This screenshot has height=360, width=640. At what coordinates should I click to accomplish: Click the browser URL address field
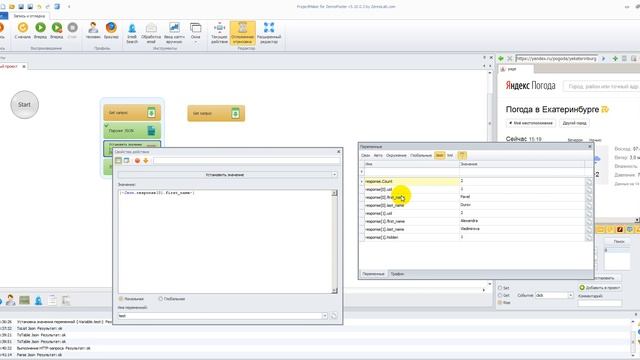[x=557, y=59]
